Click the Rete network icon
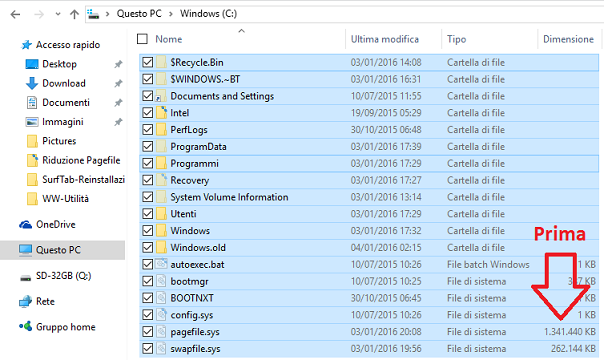Screen dimensions: 604x360 pos(25,301)
